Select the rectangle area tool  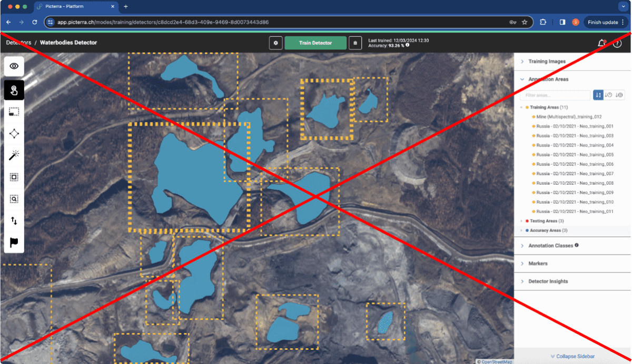[x=14, y=112]
